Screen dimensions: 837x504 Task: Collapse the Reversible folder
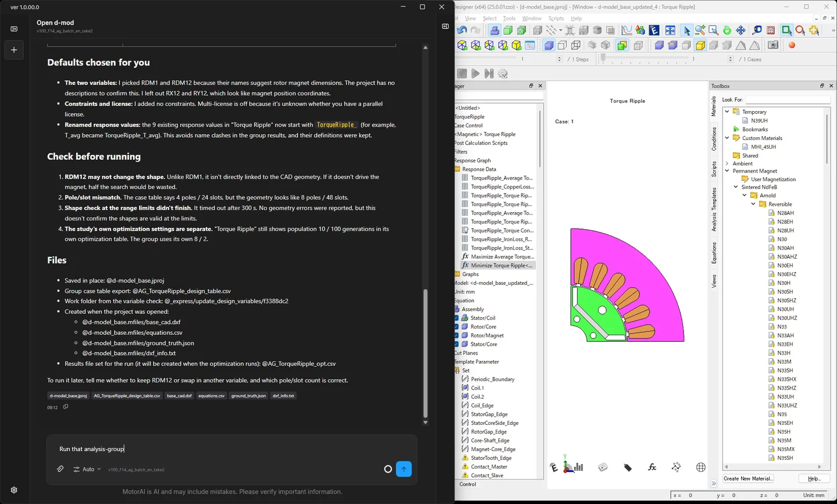coord(753,204)
